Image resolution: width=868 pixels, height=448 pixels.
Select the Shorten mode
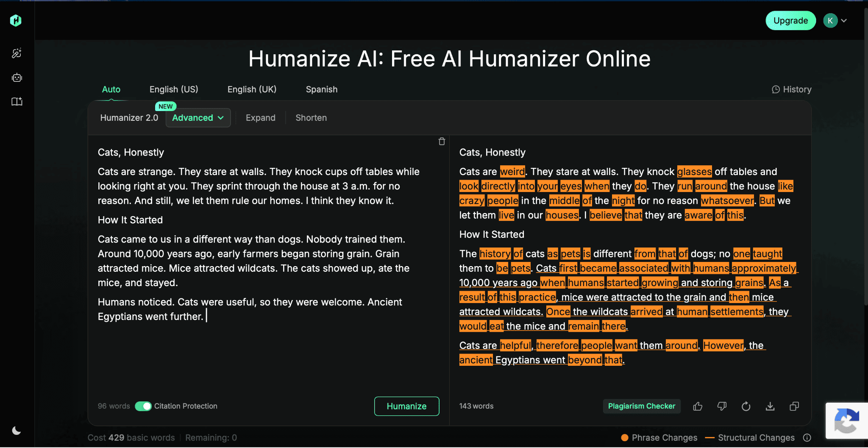[311, 118]
